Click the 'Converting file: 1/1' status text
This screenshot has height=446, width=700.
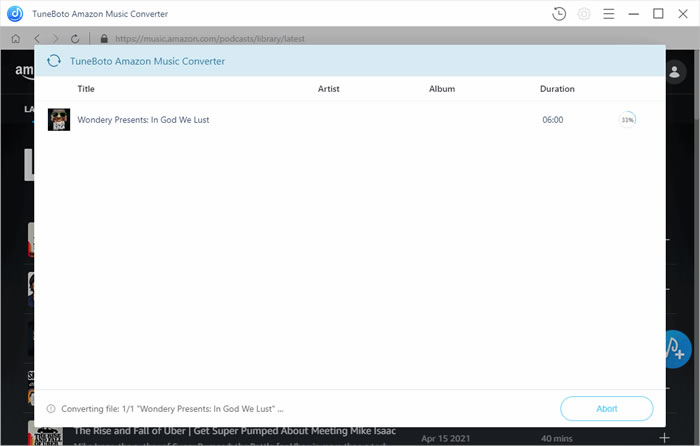pos(172,408)
